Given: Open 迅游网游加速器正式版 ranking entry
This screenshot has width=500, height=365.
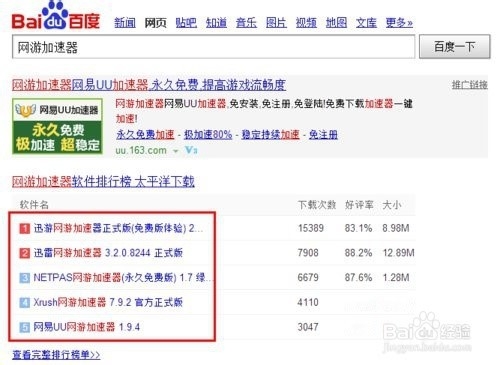Looking at the screenshot, I should point(118,228).
